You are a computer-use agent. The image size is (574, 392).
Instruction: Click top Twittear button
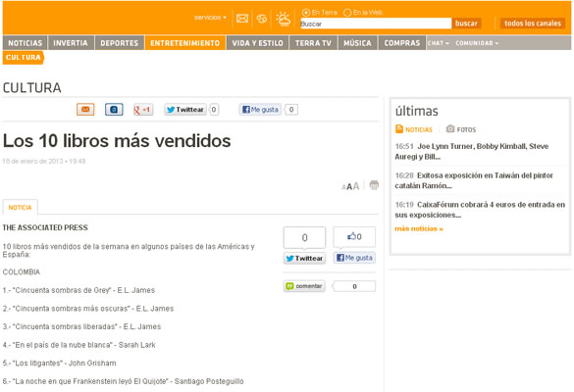pos(185,110)
